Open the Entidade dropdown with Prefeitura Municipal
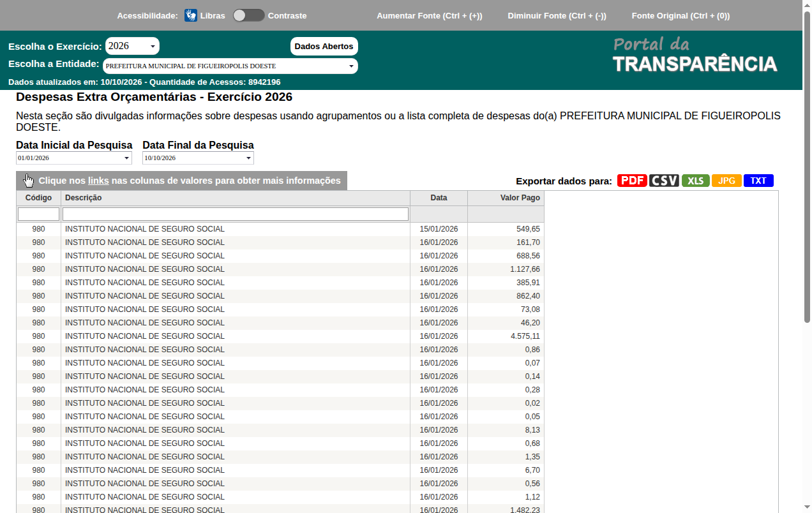812x513 pixels. point(230,66)
